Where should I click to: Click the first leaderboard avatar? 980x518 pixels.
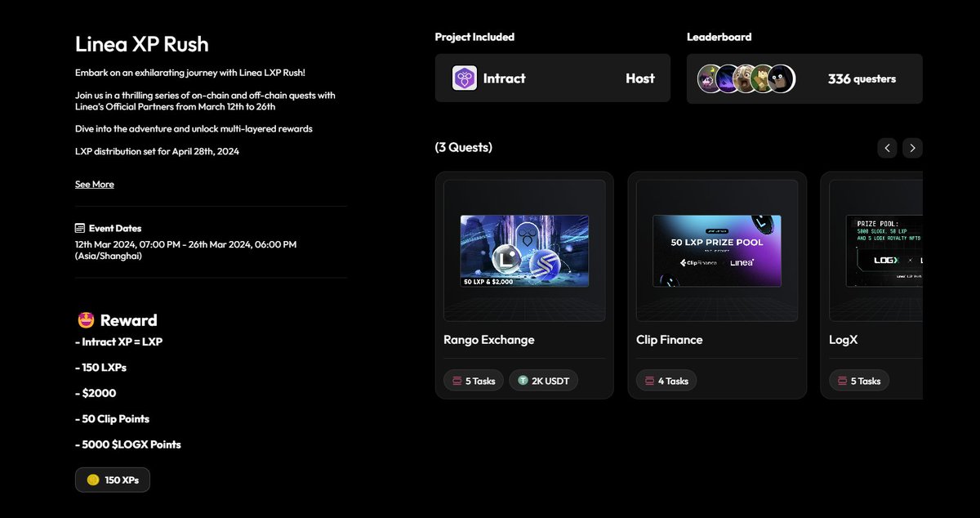(x=710, y=78)
